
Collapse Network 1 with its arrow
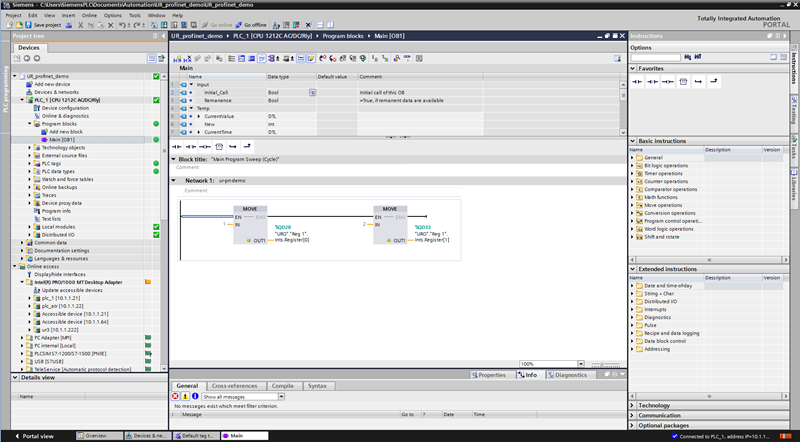(173, 181)
